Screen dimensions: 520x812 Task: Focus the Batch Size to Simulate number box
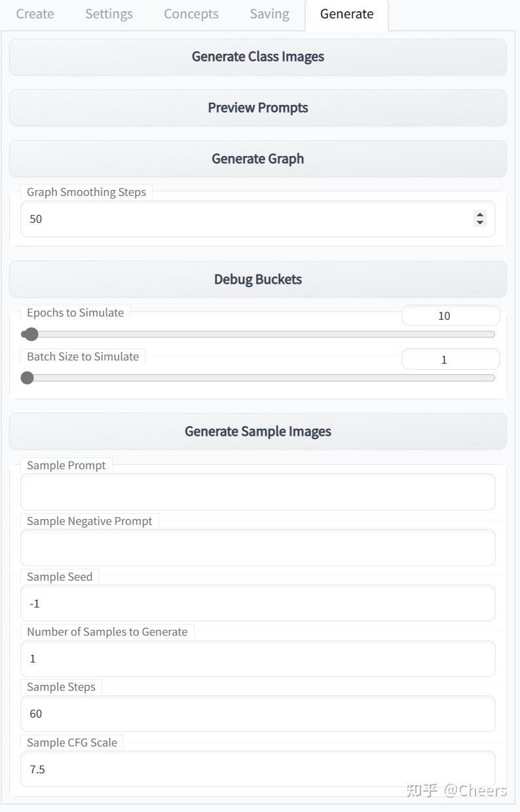pyautogui.click(x=451, y=359)
